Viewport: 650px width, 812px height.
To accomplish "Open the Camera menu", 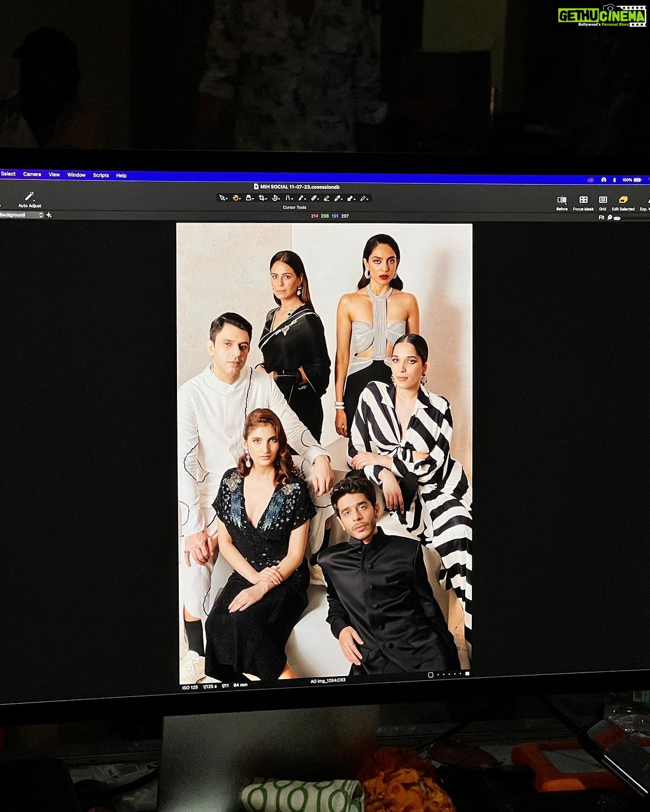I will coord(32,174).
